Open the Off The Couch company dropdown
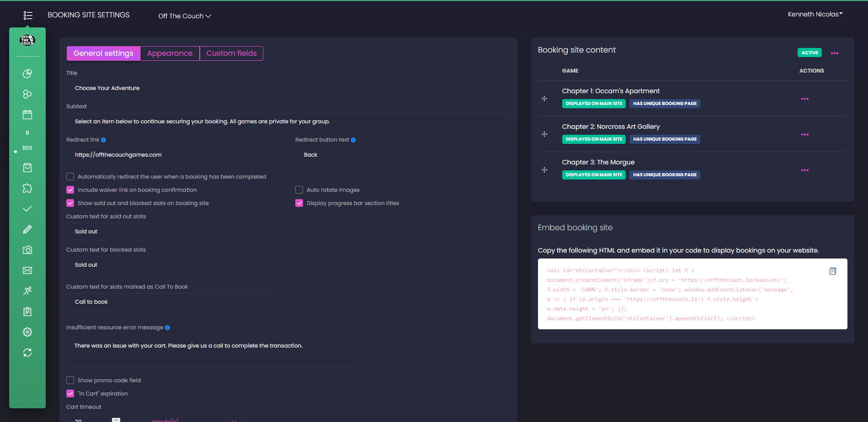This screenshot has width=868, height=422. pos(185,16)
